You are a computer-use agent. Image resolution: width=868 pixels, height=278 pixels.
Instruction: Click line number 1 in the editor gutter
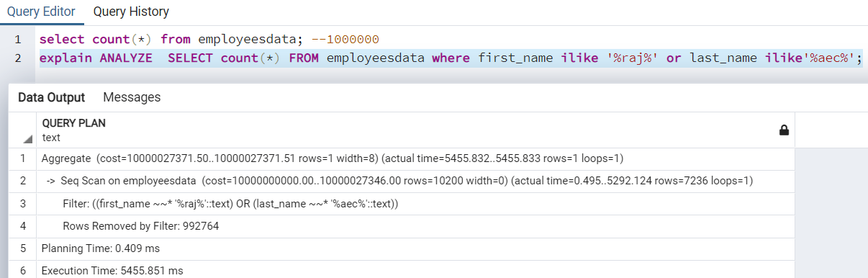(18, 39)
